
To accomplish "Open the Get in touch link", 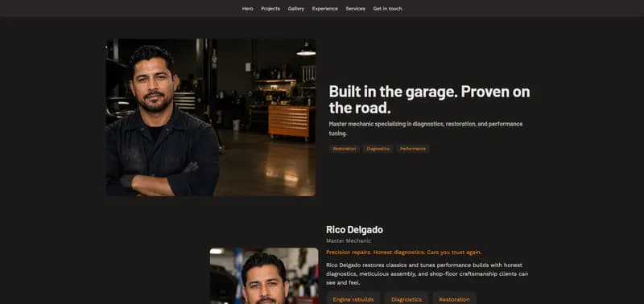I will pyautogui.click(x=387, y=9).
